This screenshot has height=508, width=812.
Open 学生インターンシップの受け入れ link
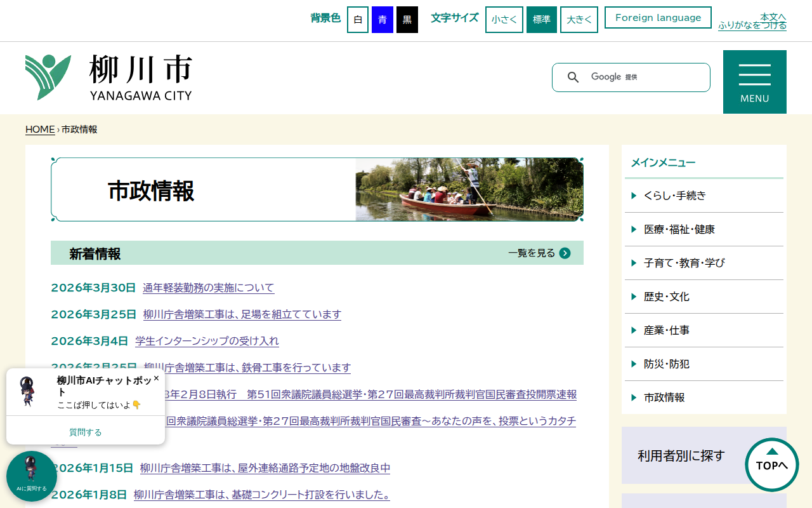tap(207, 341)
